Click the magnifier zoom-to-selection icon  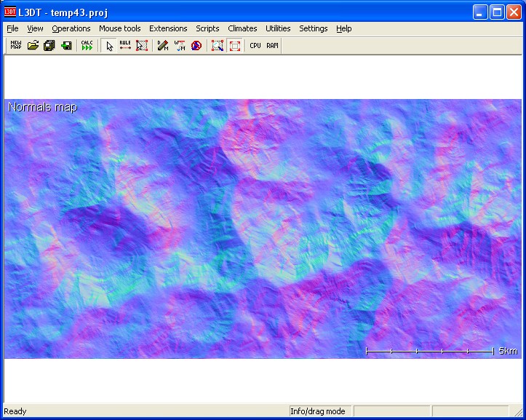(218, 46)
